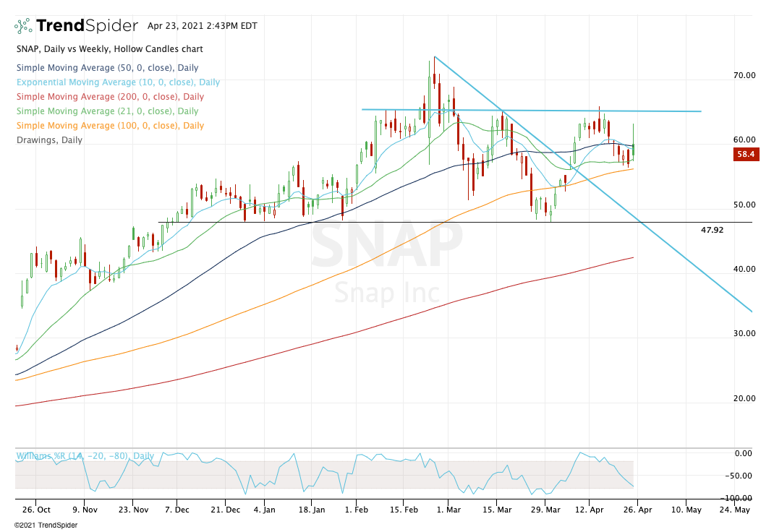
Task: Click the 23. Nov date axis label
Action: tap(133, 510)
